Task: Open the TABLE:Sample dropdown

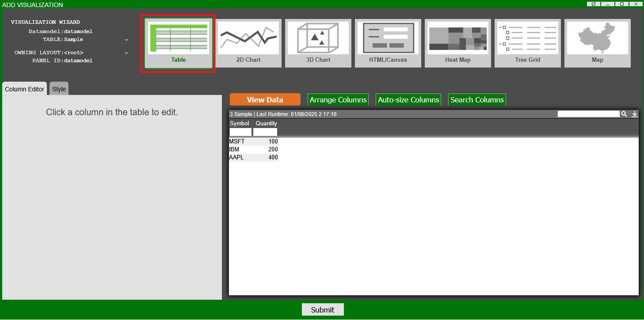Action: (x=126, y=39)
